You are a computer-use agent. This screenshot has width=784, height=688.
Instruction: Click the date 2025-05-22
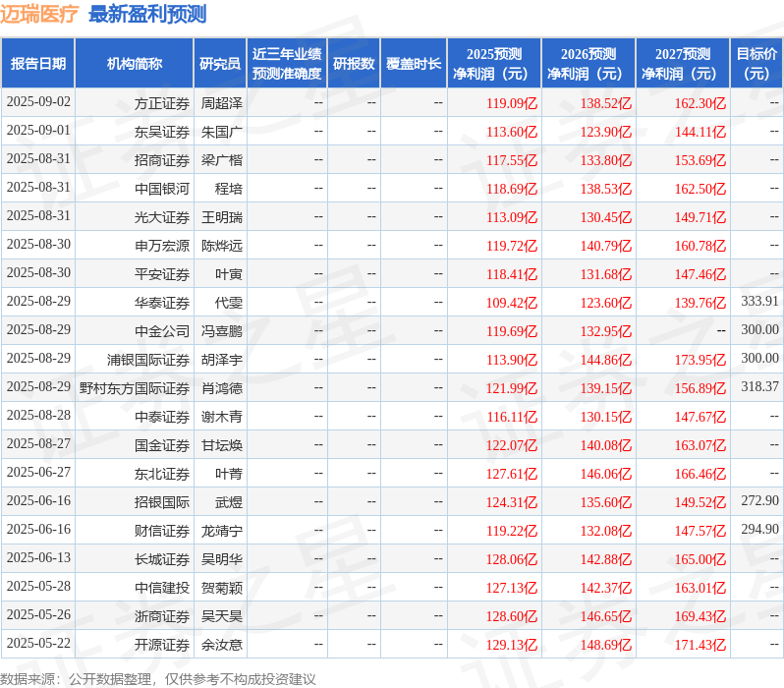click(x=38, y=644)
